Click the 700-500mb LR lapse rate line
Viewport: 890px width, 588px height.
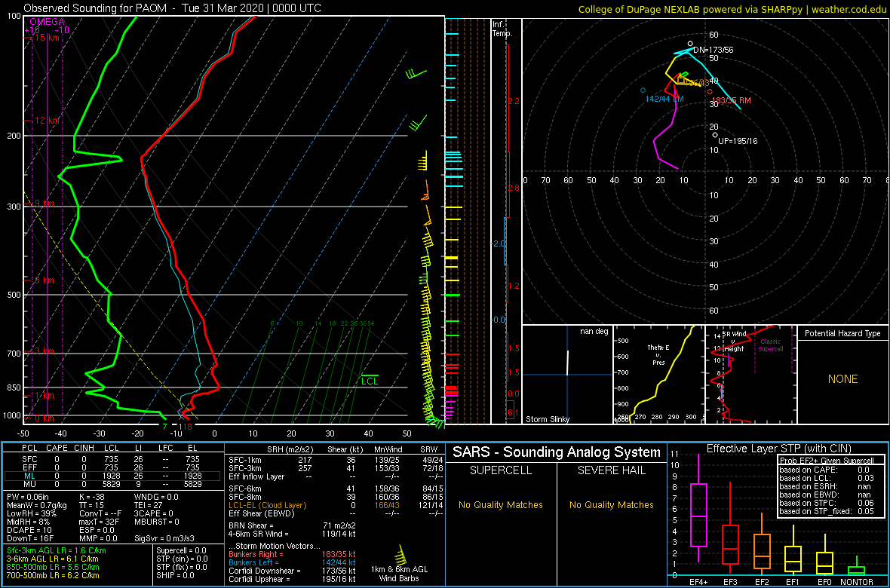(x=53, y=575)
